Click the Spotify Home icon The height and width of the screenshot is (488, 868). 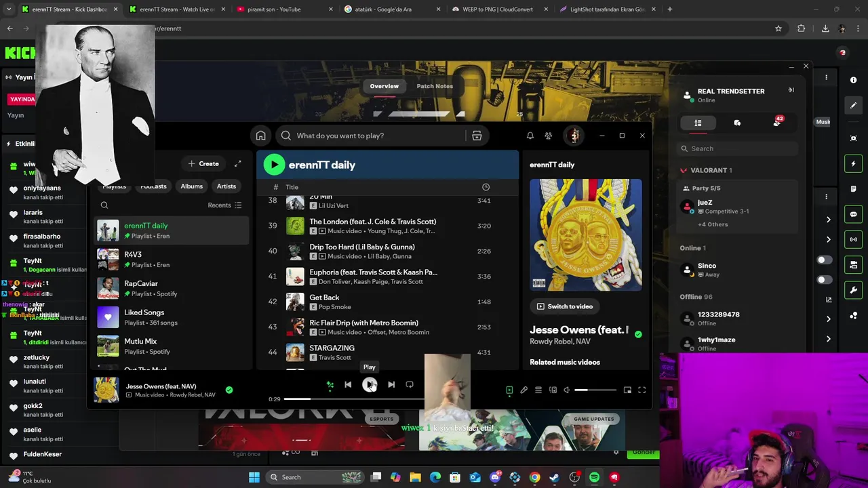(x=260, y=136)
